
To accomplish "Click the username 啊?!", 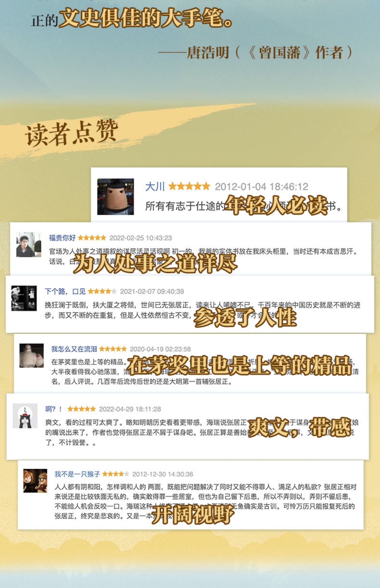I will point(53,409).
